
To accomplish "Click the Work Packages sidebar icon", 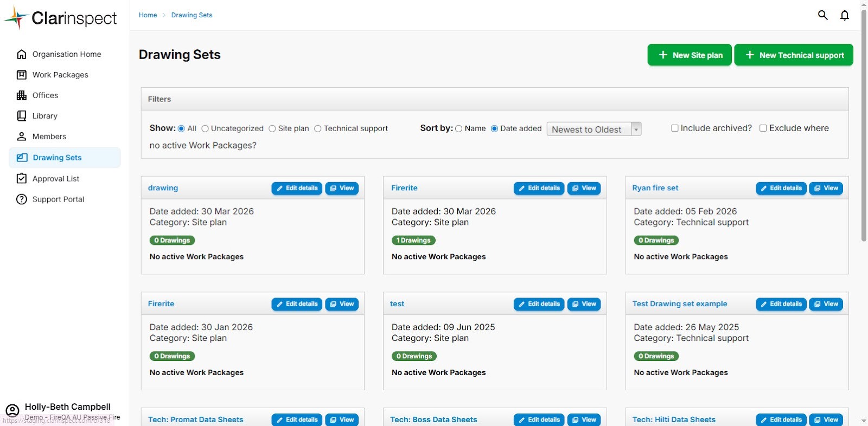I will (x=22, y=75).
